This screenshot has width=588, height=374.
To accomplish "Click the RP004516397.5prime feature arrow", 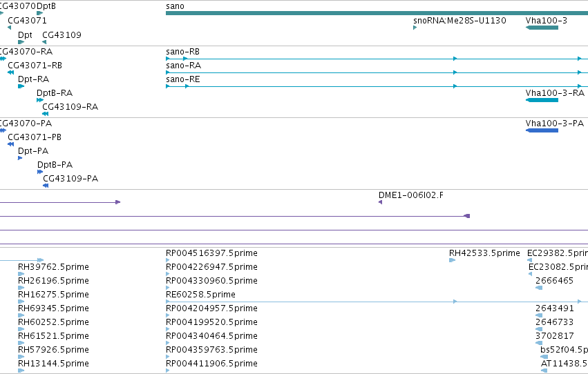I will click(x=168, y=260).
